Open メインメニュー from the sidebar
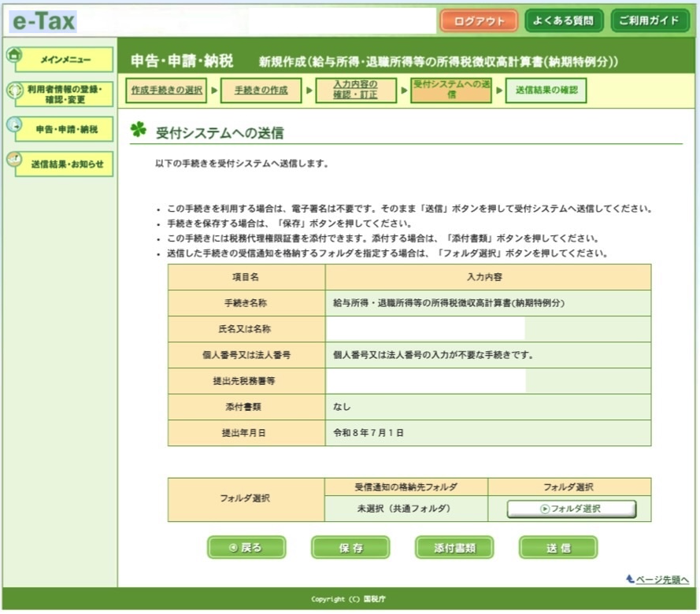This screenshot has width=700, height=614. [65, 59]
